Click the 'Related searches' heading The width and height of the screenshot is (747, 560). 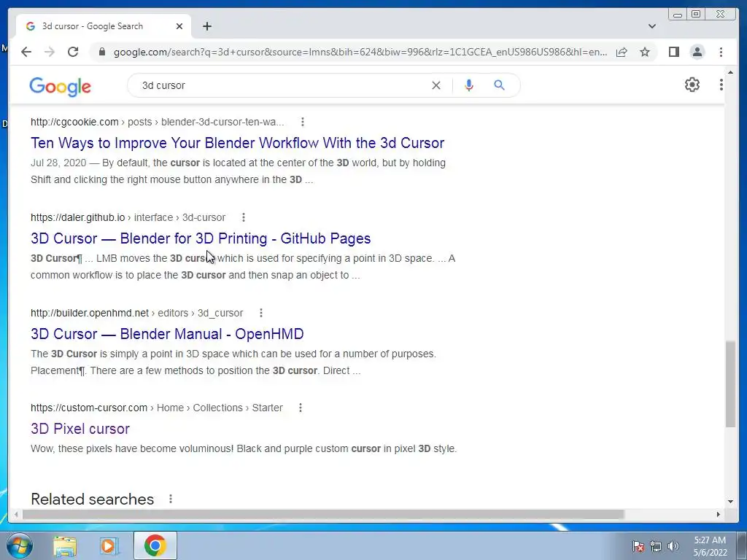click(x=92, y=499)
